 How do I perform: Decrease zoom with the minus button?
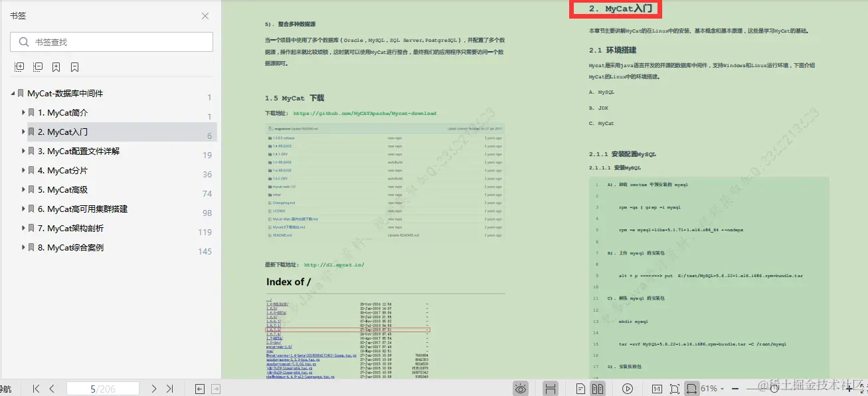click(x=734, y=389)
